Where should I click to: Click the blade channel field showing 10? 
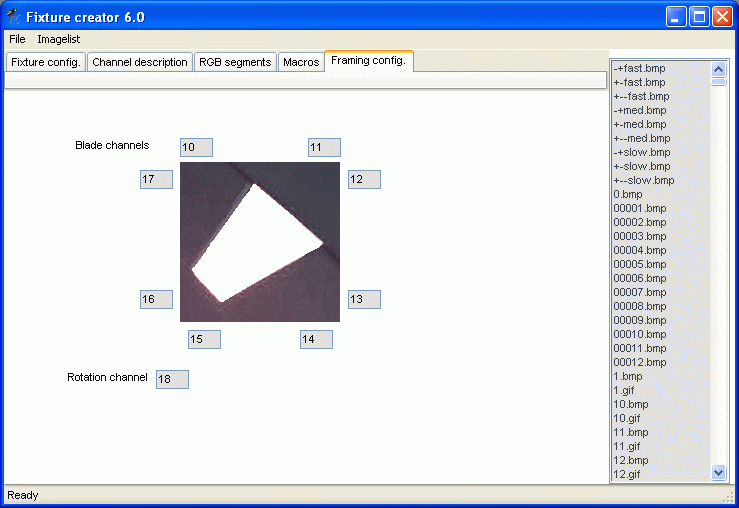pos(196,147)
